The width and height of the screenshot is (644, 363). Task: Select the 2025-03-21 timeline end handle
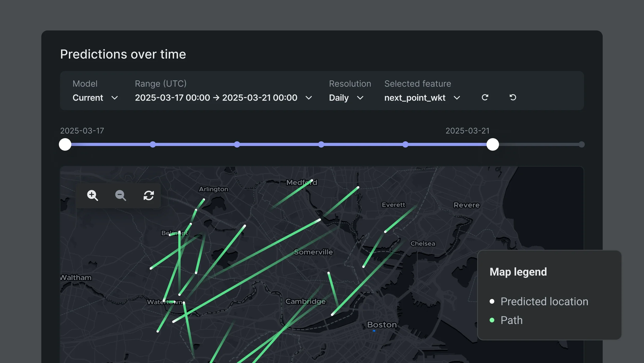(492, 144)
